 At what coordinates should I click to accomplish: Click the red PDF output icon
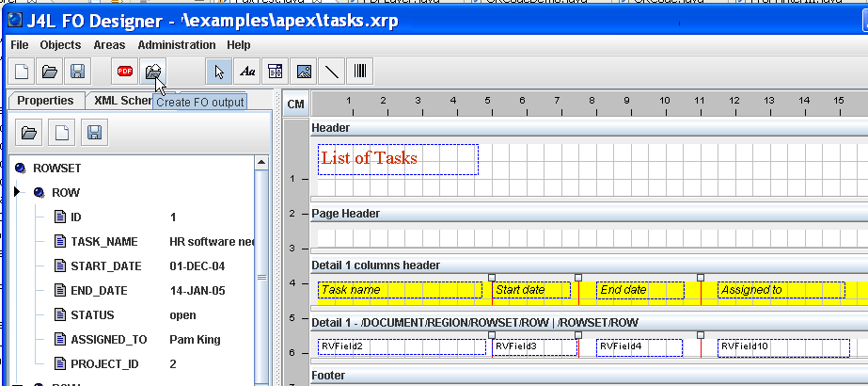(125, 72)
